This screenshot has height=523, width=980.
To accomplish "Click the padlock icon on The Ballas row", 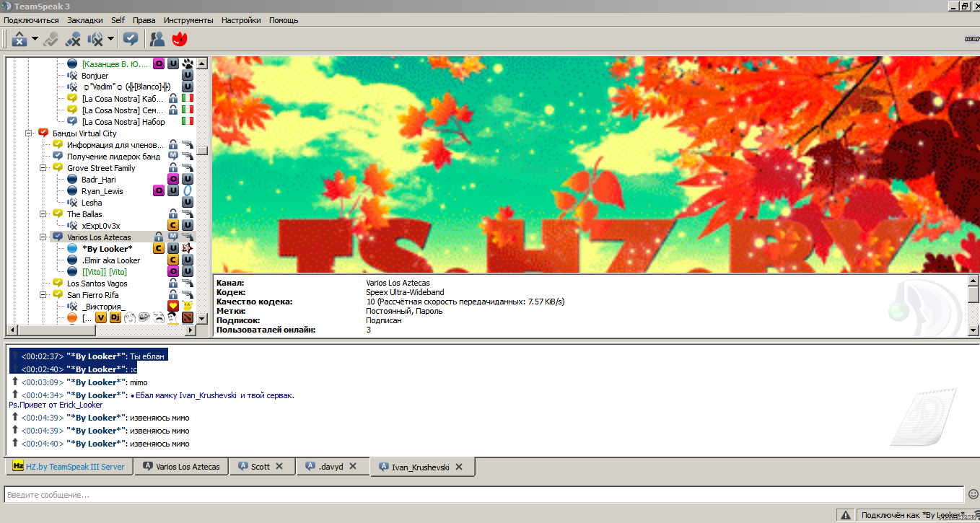I will pyautogui.click(x=173, y=214).
